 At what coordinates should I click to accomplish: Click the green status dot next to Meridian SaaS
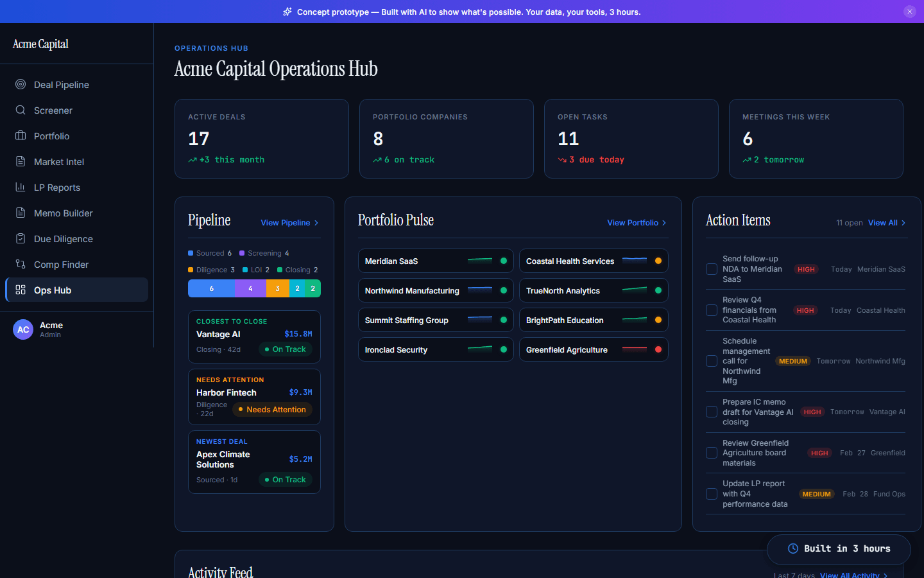click(x=503, y=261)
